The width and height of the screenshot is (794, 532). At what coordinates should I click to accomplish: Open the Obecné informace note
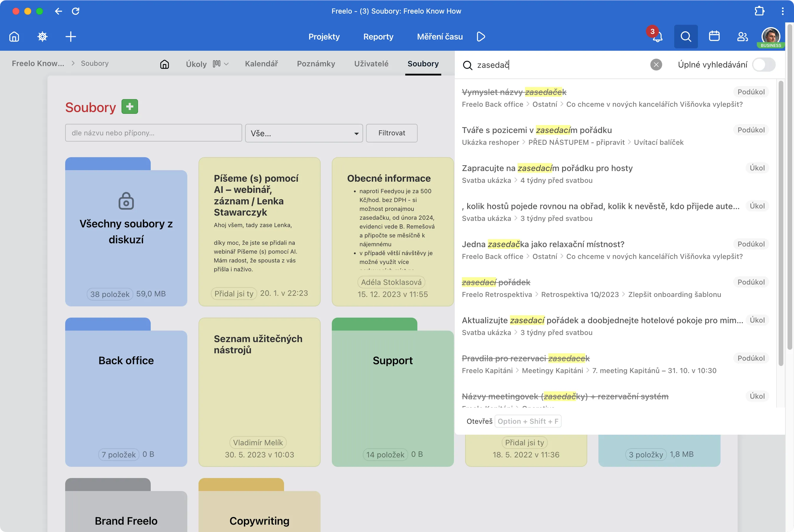pos(393,232)
